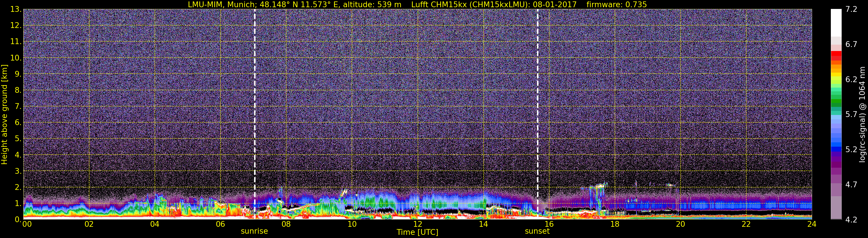Click height axis tick label 3

point(18,171)
